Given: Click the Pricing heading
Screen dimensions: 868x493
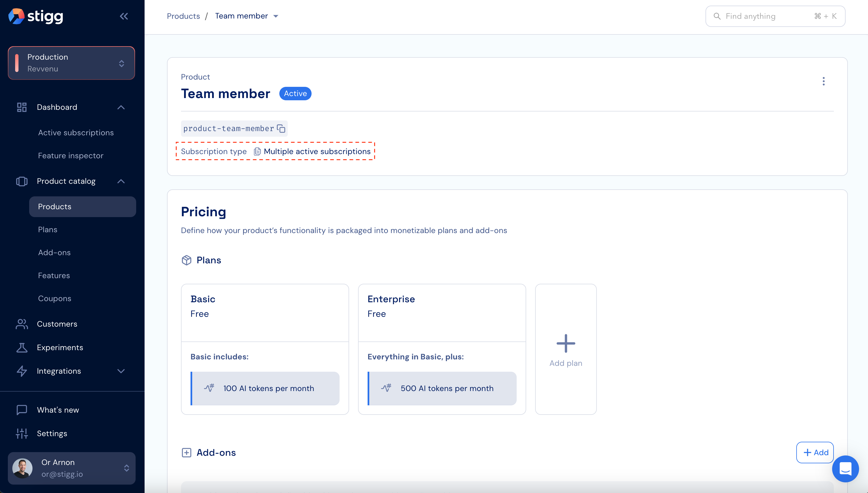Looking at the screenshot, I should coord(203,211).
